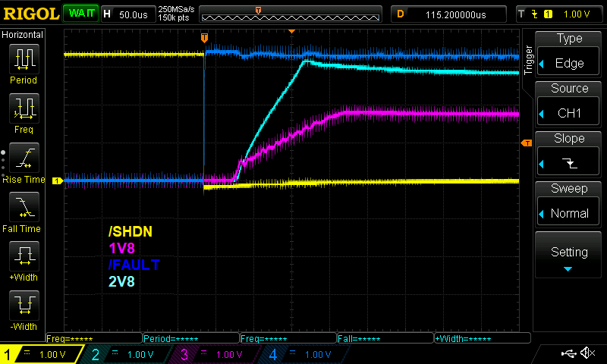Click the second cyan Freq measurement readout

[288, 339]
